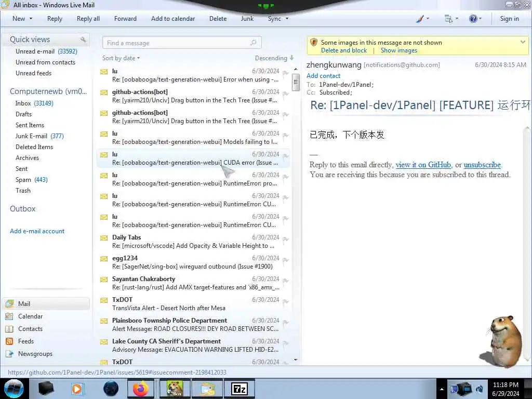Click the Add contact link
Screen dimensions: 532x399
point(323,76)
